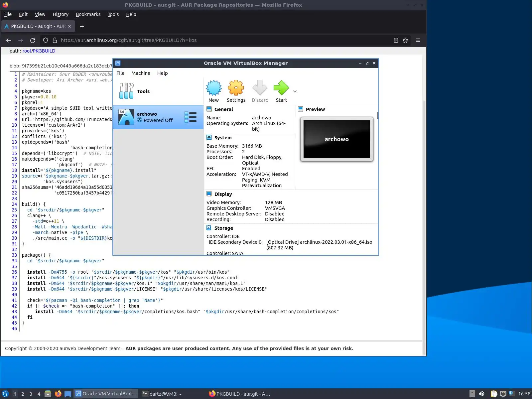532x399 pixels.
Task: Open Firefox View menu
Action: point(40,14)
